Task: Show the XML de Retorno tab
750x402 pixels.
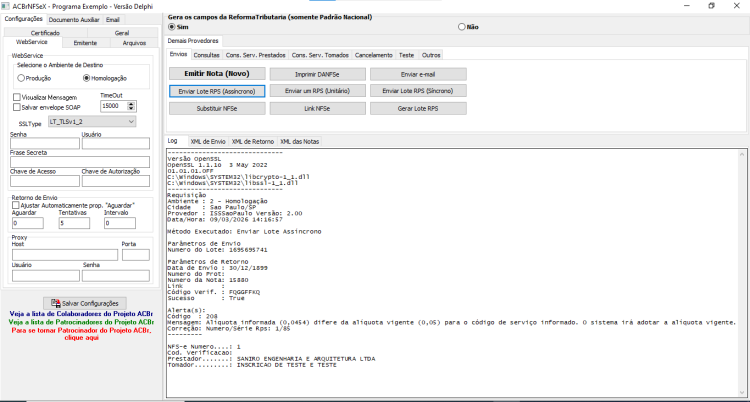Action: [x=253, y=141]
